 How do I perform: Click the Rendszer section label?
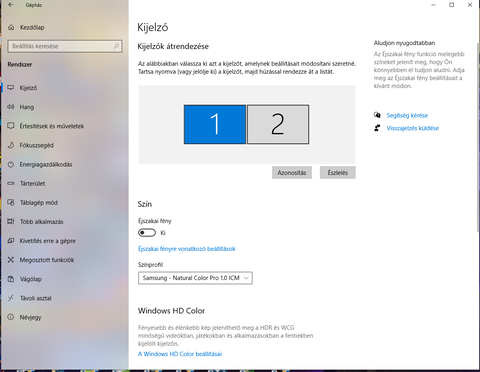pos(20,64)
